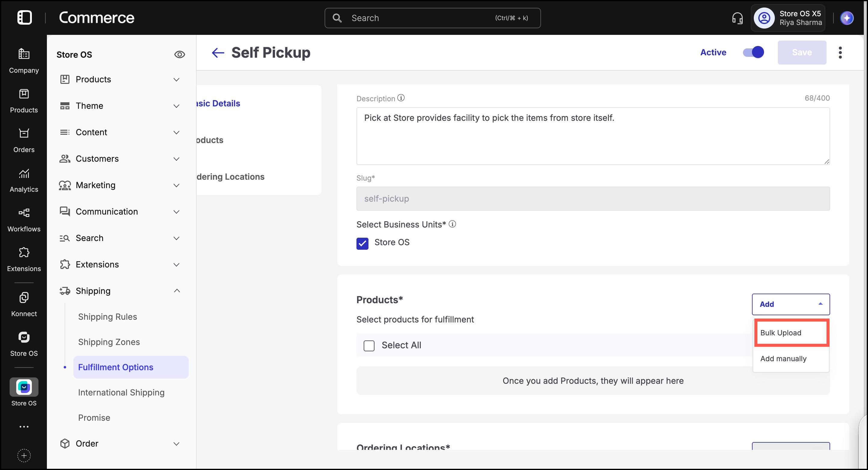
Task: Focus the global Search field
Action: click(433, 18)
